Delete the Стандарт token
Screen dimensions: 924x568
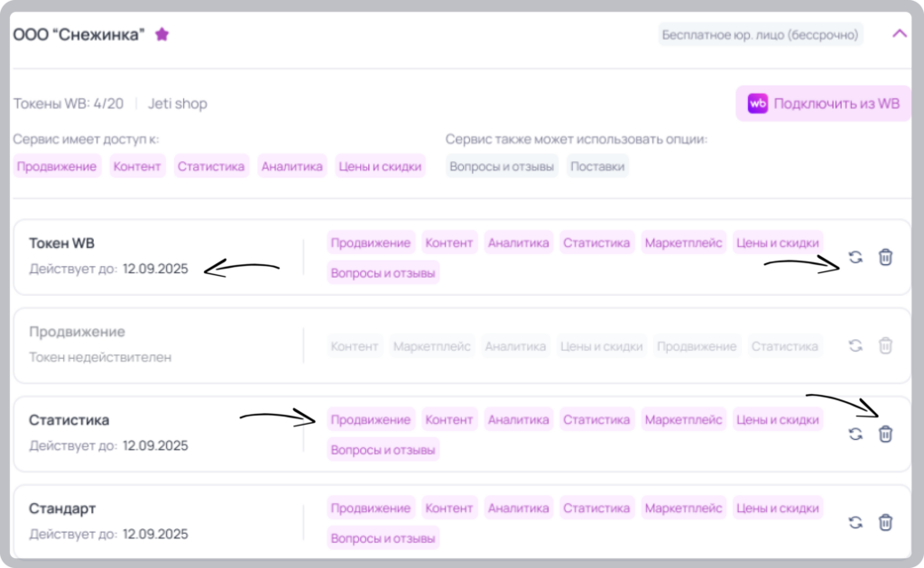point(885,522)
